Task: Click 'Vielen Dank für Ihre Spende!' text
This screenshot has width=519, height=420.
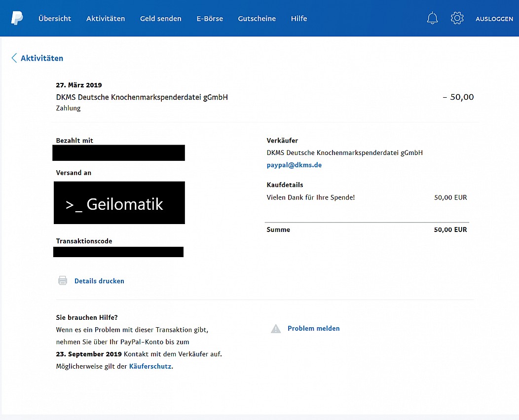Action: (x=311, y=197)
